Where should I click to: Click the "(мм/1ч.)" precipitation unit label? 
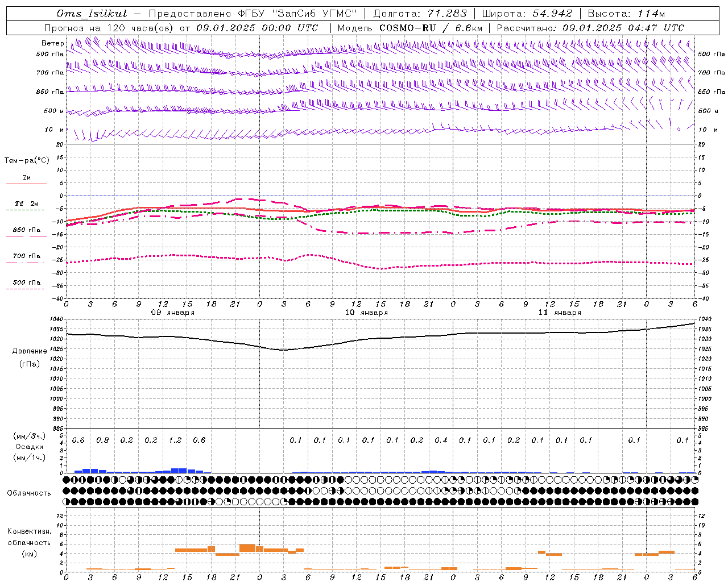[x=29, y=458]
